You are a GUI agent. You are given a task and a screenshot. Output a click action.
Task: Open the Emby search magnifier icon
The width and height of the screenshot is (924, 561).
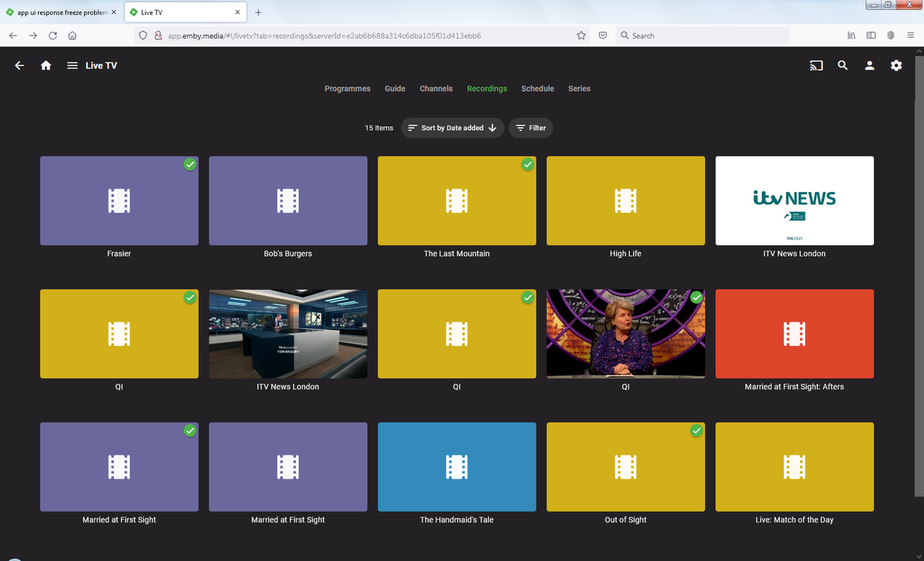[842, 66]
